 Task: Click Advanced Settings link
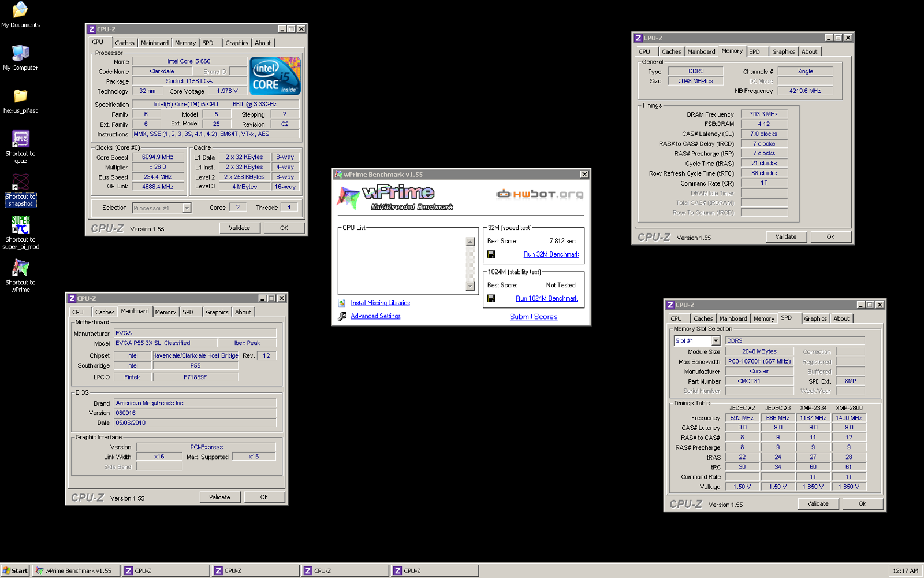(x=375, y=316)
